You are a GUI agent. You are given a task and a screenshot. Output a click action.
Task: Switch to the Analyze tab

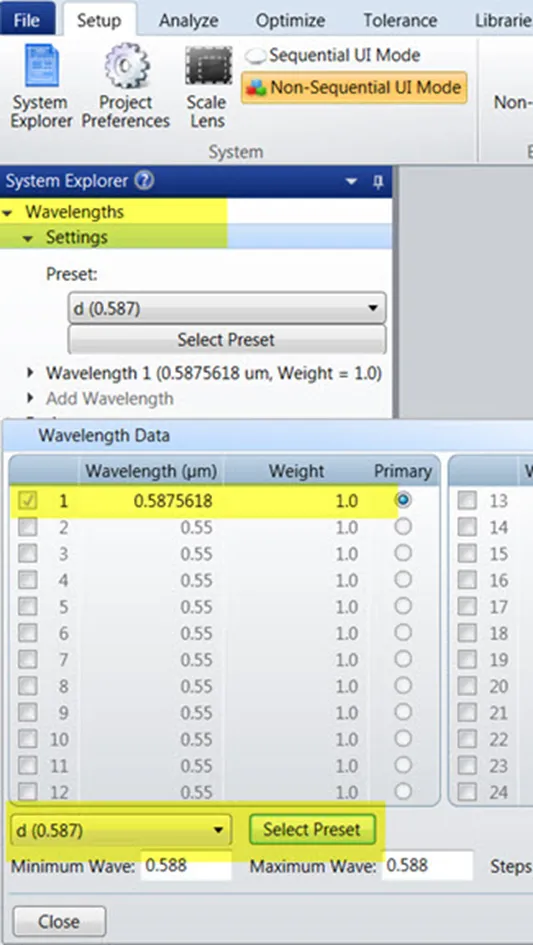(188, 20)
